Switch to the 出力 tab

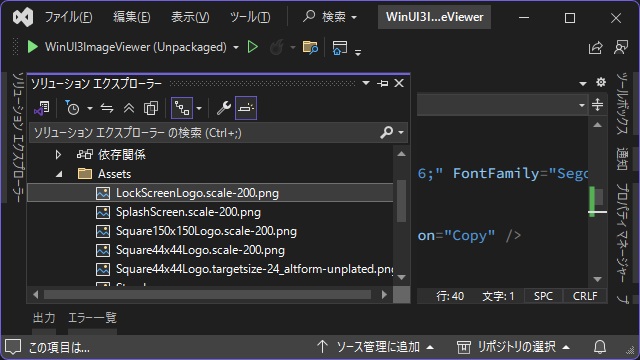coord(44,318)
